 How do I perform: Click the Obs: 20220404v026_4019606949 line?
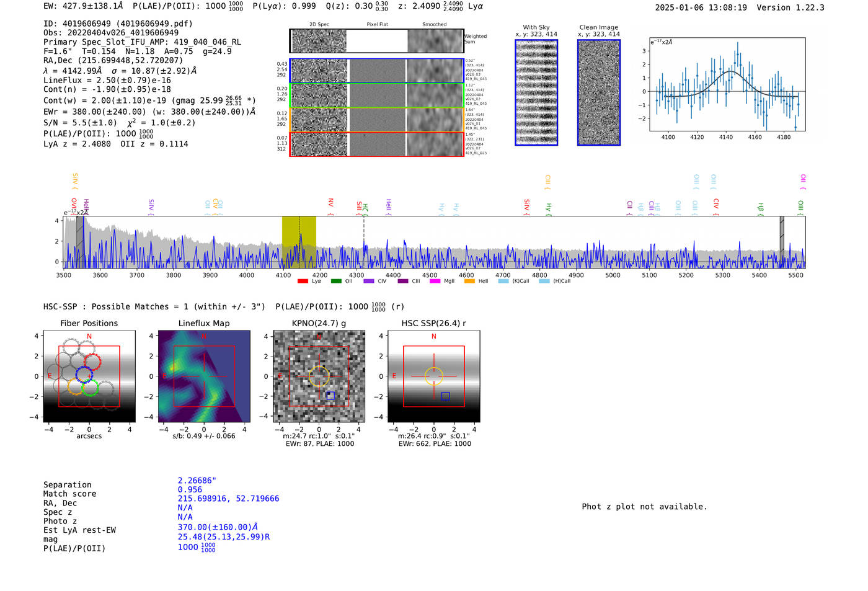[111, 33]
